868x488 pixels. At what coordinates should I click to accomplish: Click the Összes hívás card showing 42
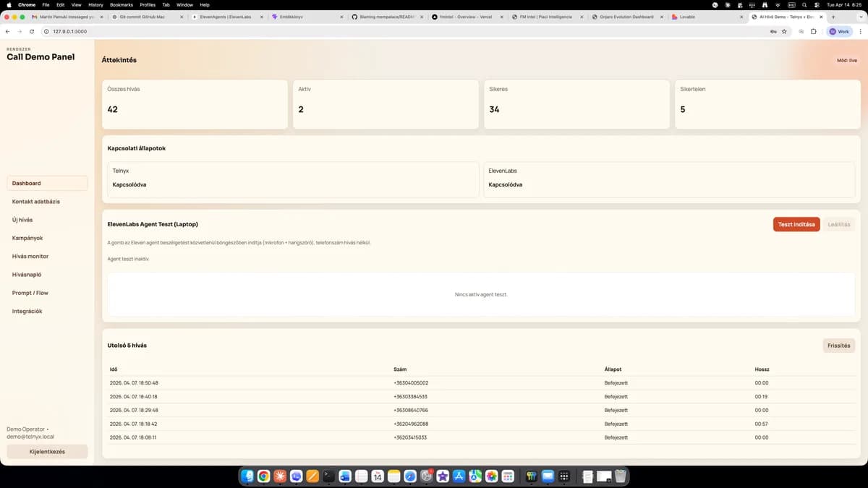coord(195,105)
